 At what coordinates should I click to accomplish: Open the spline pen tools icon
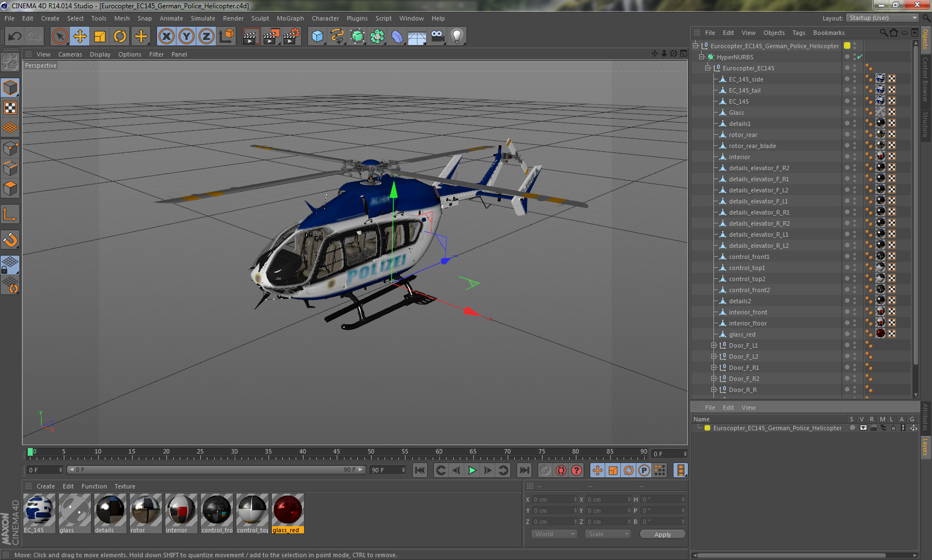337,37
